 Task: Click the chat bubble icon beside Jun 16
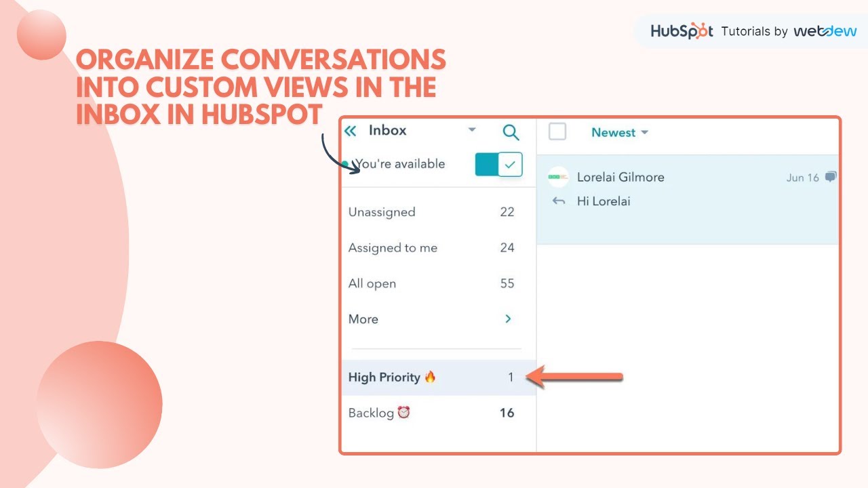click(x=831, y=177)
